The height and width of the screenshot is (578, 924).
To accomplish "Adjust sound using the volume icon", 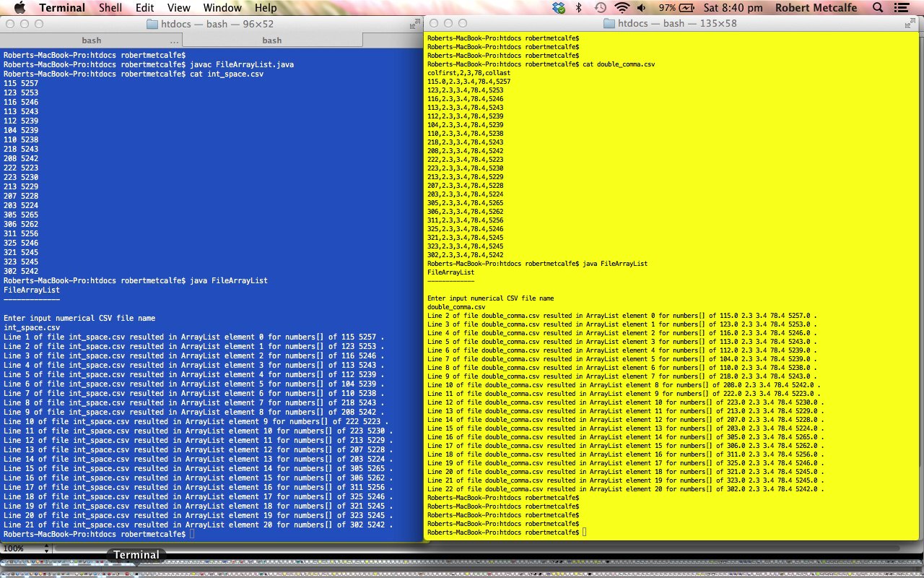I will pos(641,8).
